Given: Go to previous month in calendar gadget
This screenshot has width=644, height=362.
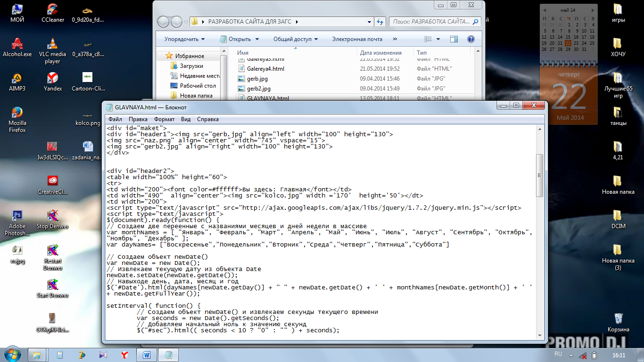Looking at the screenshot, I should (x=545, y=10).
